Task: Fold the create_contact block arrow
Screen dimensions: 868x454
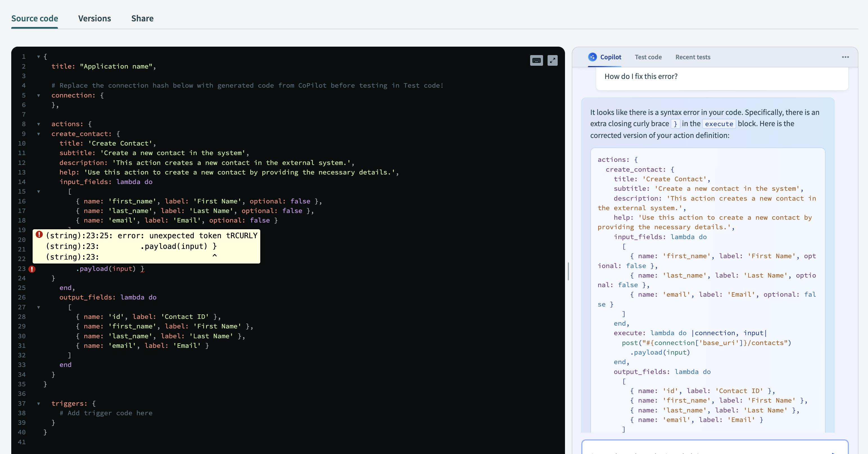Action: pos(39,134)
